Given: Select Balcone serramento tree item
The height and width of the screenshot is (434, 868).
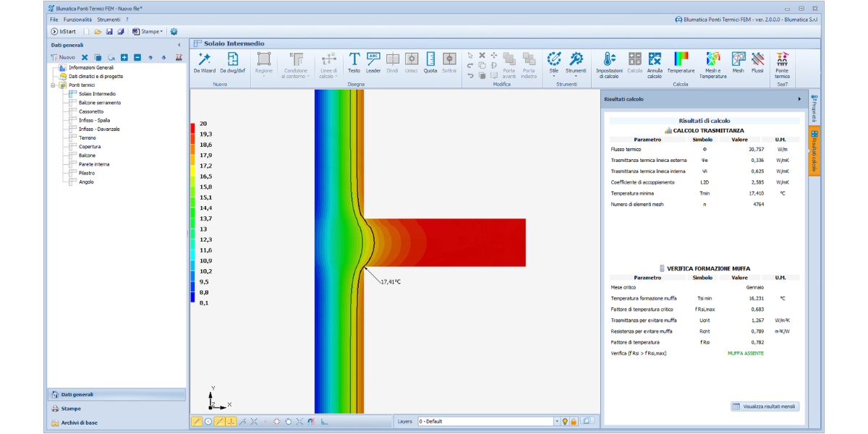Looking at the screenshot, I should (100, 103).
